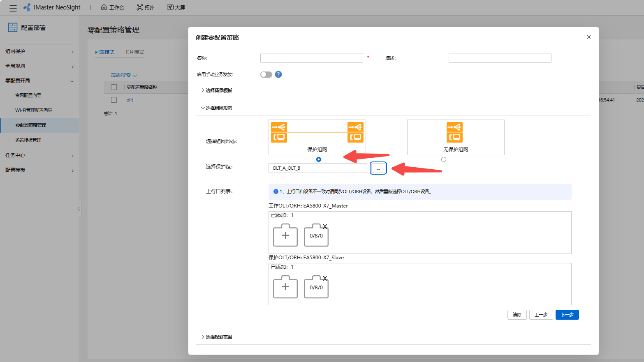
Task: Open the 大屏 top menu
Action: (x=176, y=7)
